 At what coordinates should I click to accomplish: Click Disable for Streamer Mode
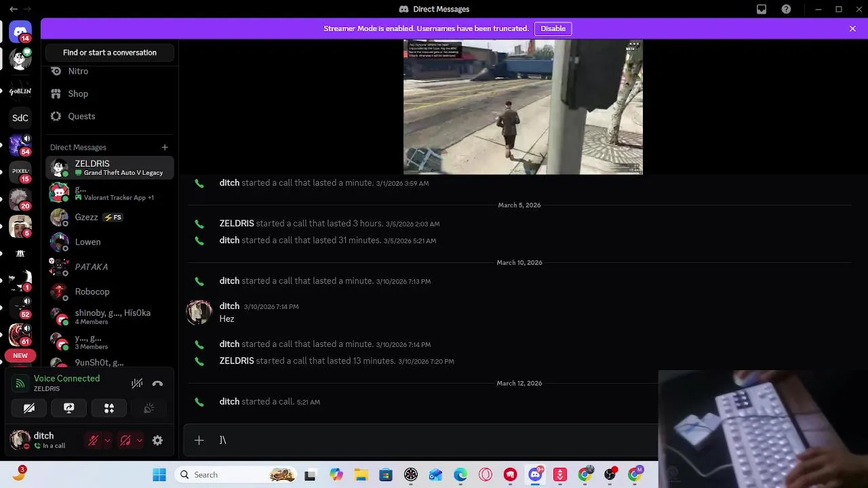[553, 28]
